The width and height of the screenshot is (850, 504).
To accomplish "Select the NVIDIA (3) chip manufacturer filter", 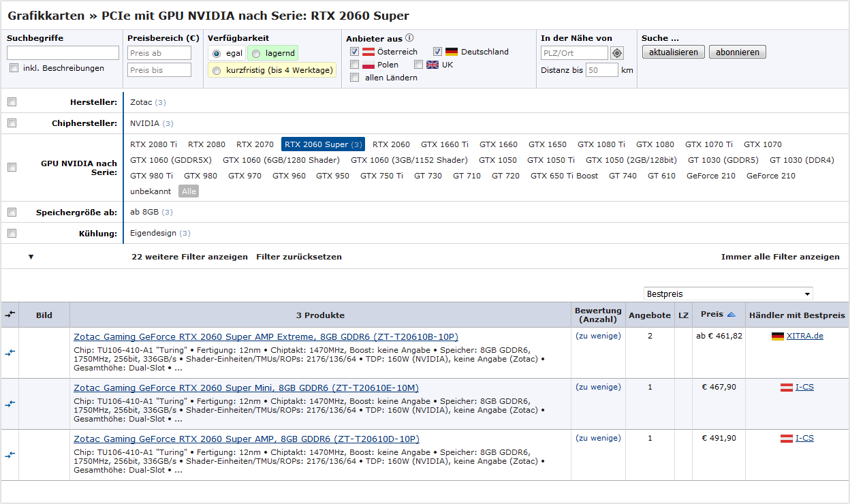I will pyautogui.click(x=152, y=123).
